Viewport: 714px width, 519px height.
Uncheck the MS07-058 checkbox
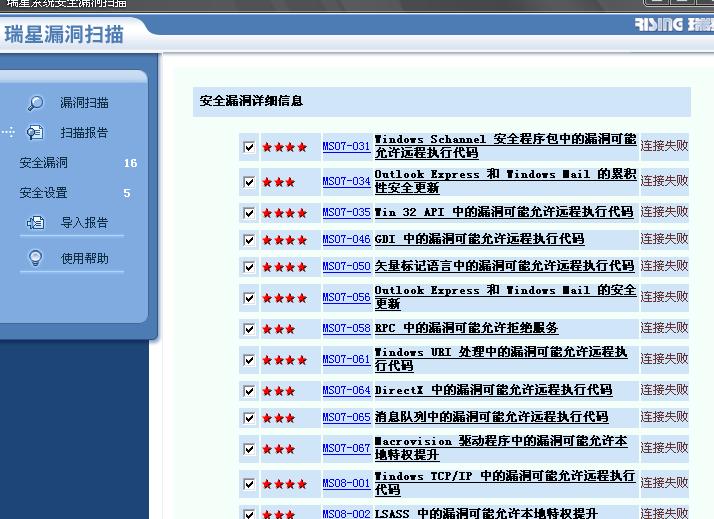(x=249, y=329)
